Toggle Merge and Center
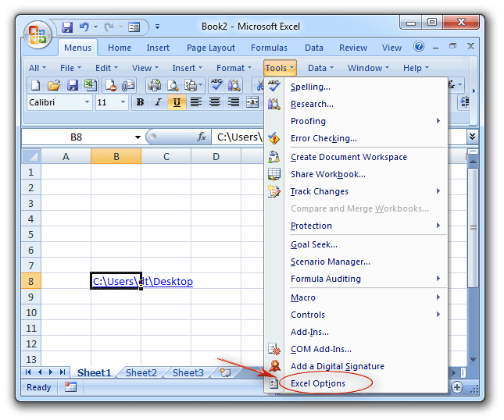Screen dimensions: 504x420 click(252, 102)
